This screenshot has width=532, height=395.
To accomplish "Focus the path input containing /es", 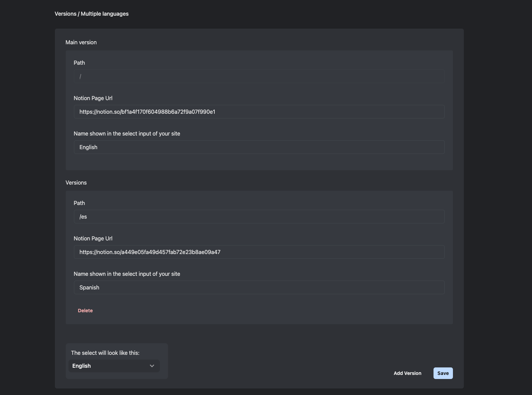I will (259, 217).
